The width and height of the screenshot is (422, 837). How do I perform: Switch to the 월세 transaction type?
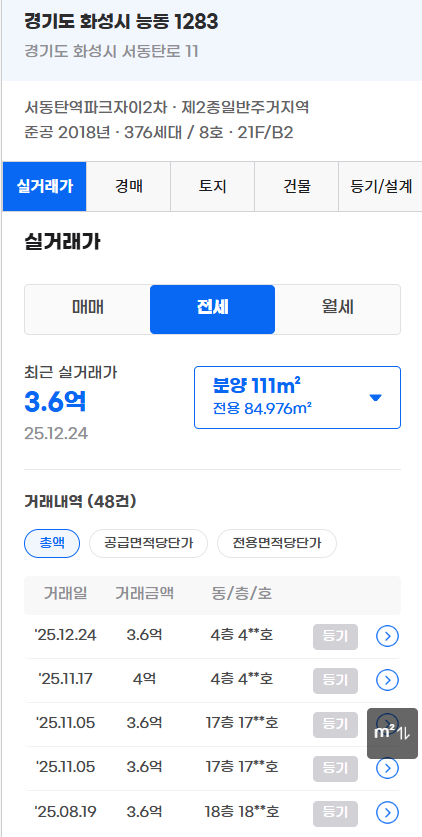pos(338,309)
